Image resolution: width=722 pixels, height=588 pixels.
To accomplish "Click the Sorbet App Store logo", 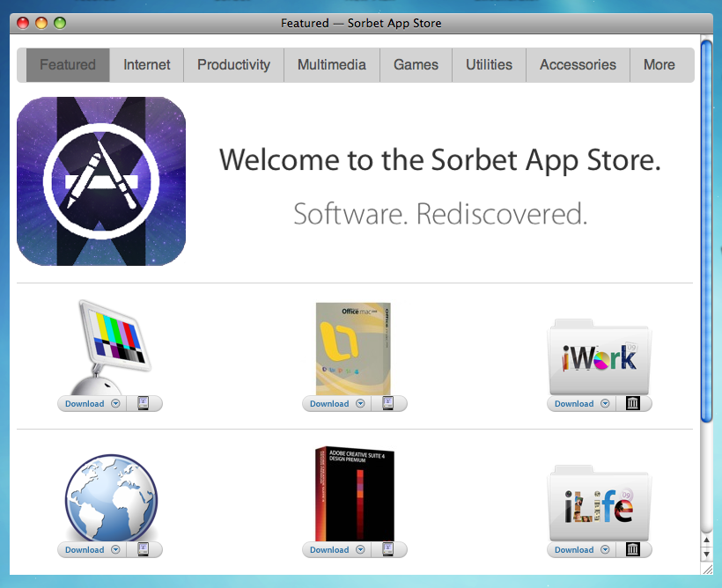I will click(101, 181).
